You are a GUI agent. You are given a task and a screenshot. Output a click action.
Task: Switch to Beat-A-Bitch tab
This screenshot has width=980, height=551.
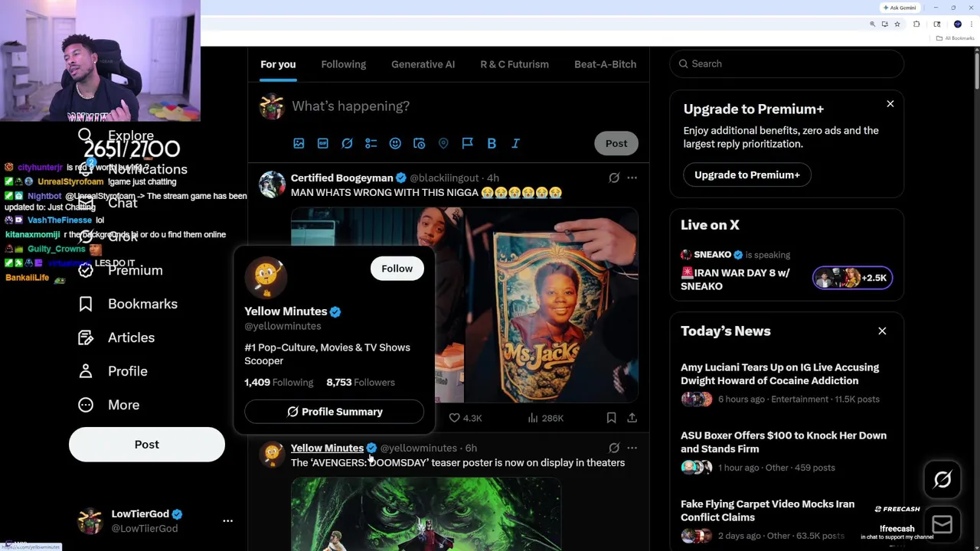[605, 64]
